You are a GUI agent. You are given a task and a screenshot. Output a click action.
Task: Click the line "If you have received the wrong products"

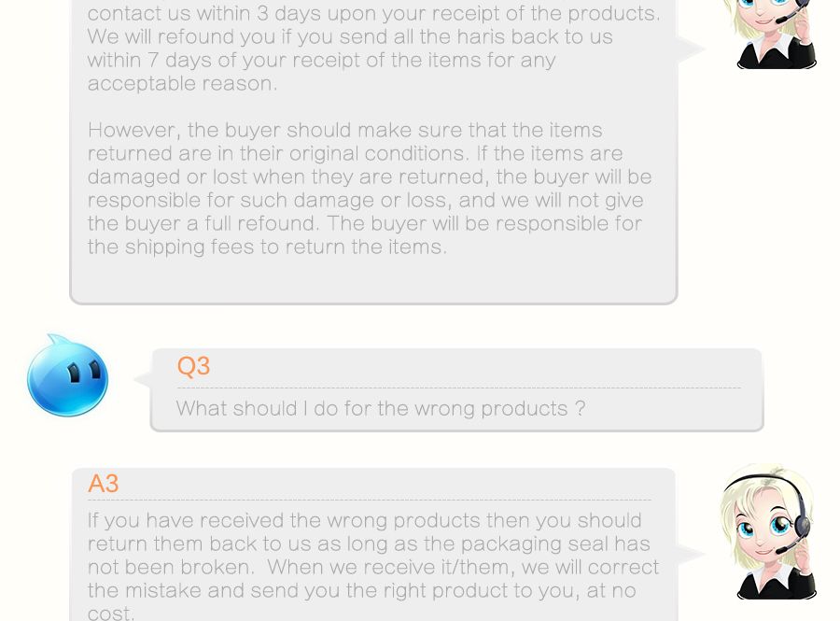(x=364, y=520)
